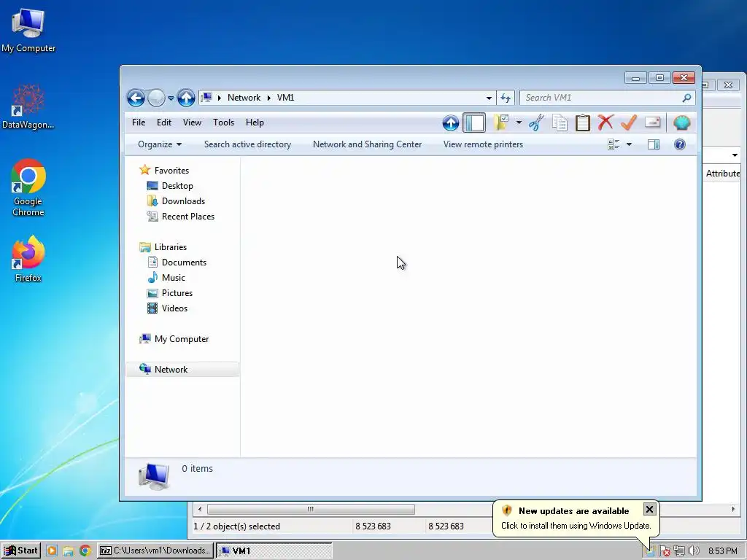Image resolution: width=747 pixels, height=560 pixels.
Task: Open the Edit menu
Action: [164, 122]
